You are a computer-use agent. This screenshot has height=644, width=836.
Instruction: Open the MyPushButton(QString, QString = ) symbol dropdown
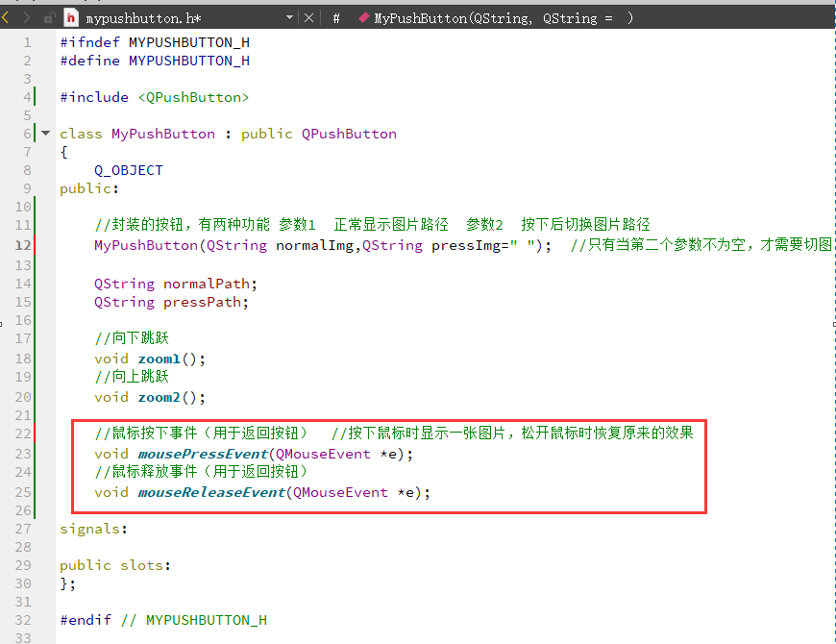pyautogui.click(x=504, y=18)
